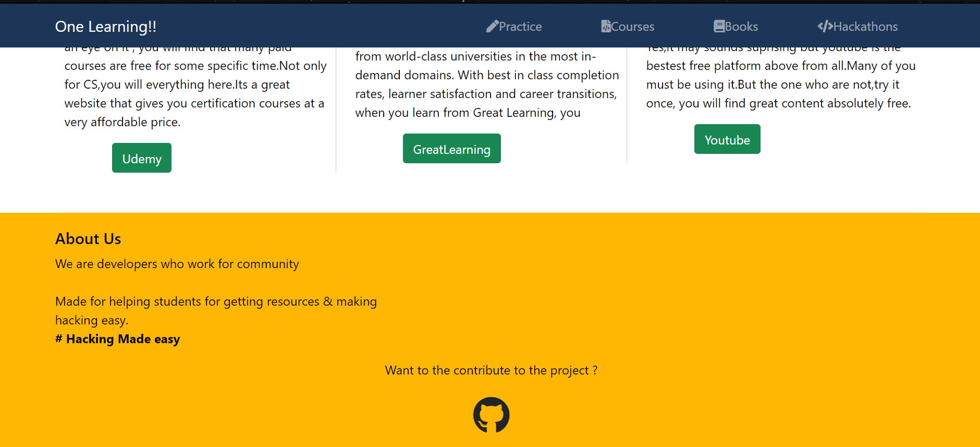This screenshot has width=980, height=447.
Task: Click the code file icon beside Courses
Action: 606,26
